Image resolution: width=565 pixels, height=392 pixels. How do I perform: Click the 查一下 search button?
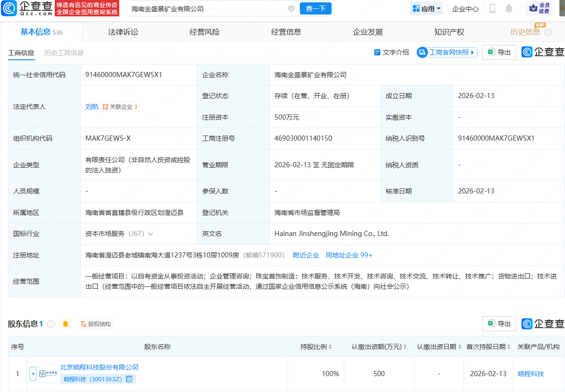click(315, 8)
